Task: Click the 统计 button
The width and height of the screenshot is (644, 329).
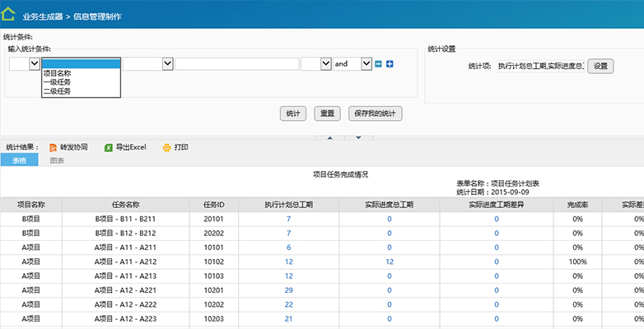Action: (292, 113)
